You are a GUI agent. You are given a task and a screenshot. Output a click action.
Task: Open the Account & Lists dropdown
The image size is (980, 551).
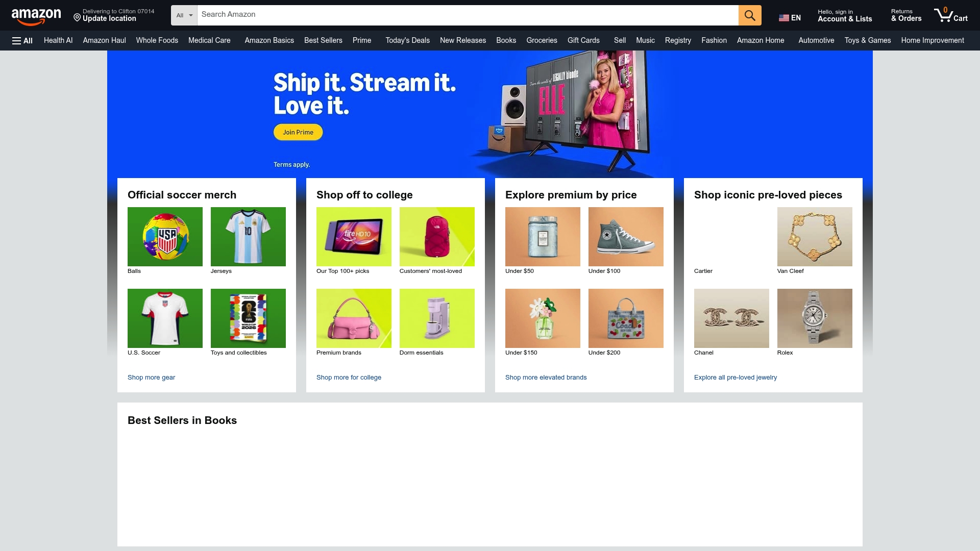[x=845, y=15]
